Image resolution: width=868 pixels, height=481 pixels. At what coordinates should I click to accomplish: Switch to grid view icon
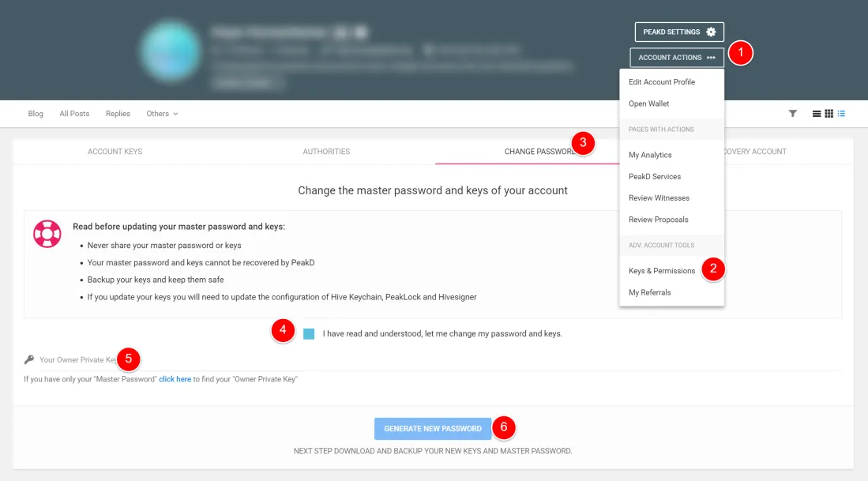[x=829, y=114]
